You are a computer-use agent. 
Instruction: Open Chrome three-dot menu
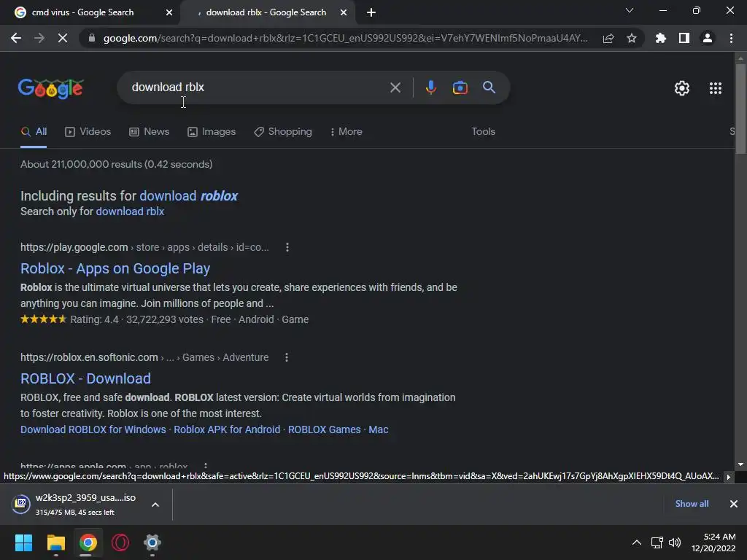(x=731, y=38)
